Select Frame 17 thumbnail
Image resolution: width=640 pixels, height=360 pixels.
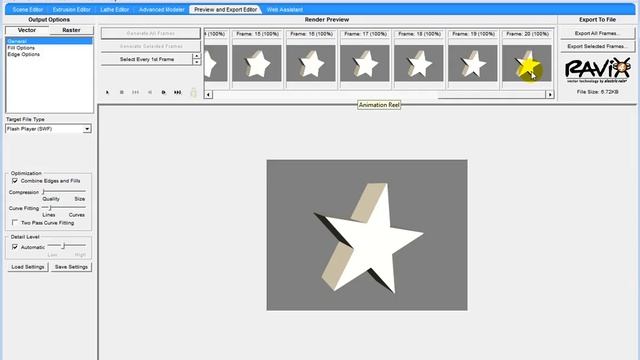tap(364, 63)
